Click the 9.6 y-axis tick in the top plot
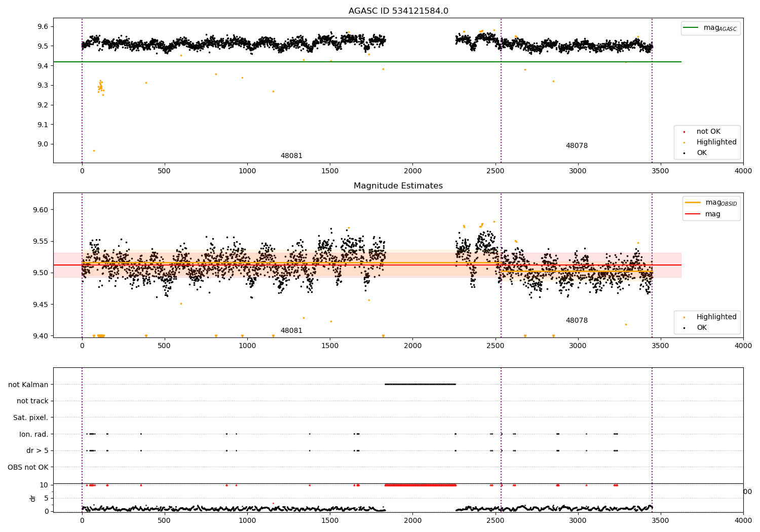The height and width of the screenshot is (532, 760). coord(43,26)
